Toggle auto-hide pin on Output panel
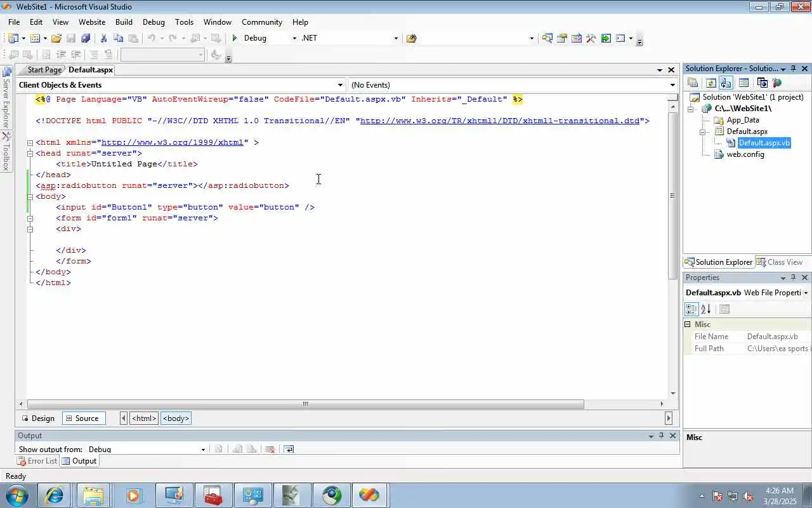The height and width of the screenshot is (508, 812). point(661,436)
